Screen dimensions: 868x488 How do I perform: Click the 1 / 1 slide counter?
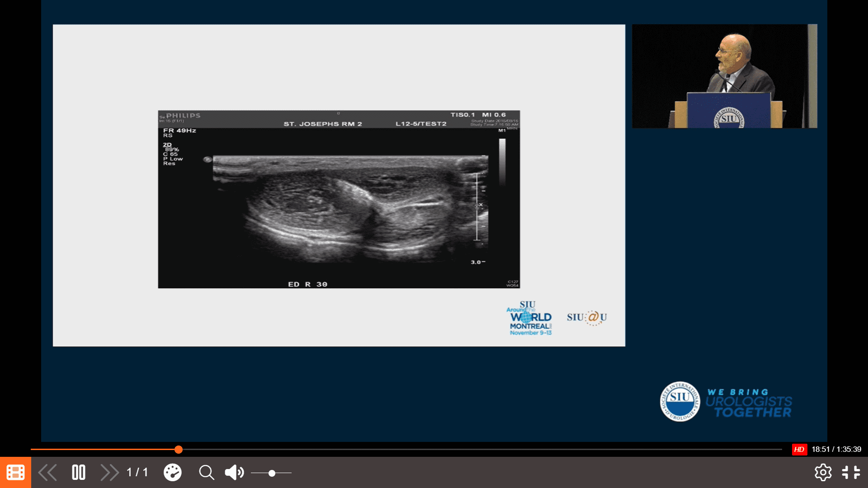point(137,473)
